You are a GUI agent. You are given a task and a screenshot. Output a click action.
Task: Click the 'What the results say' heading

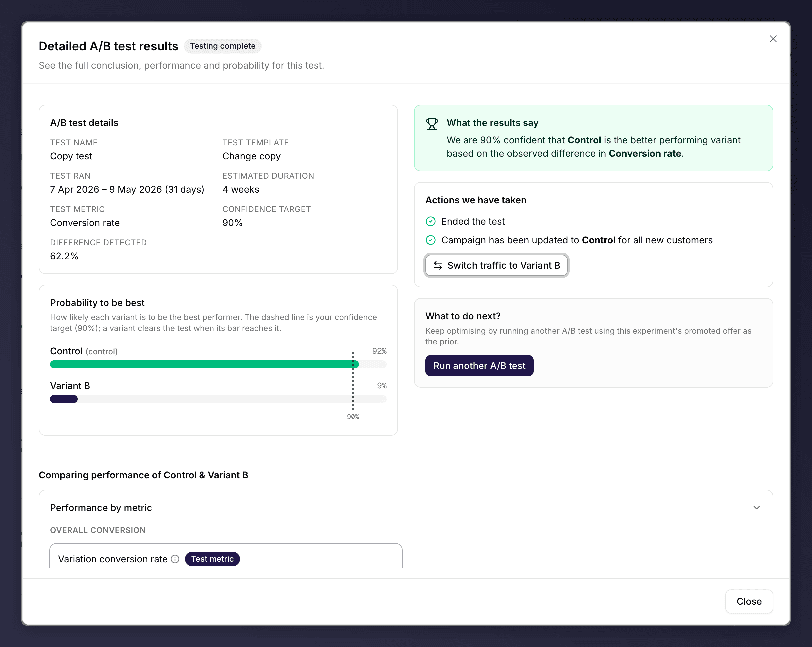(492, 123)
